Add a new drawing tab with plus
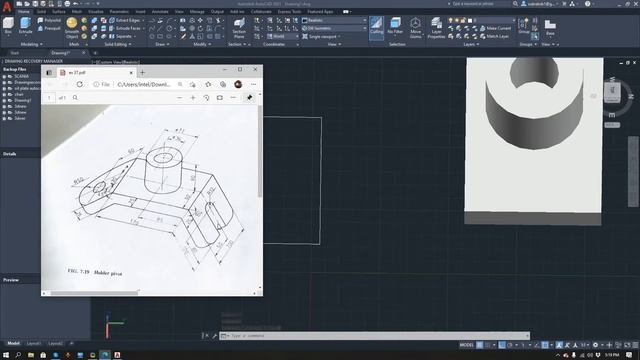This screenshot has height=360, width=640. coord(95,53)
